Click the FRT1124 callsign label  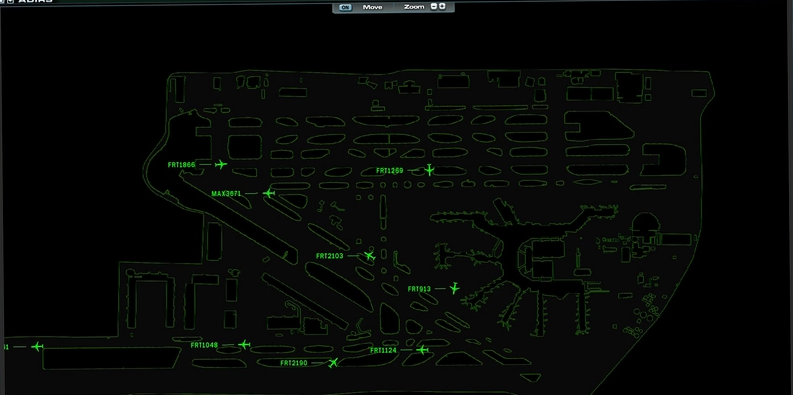pos(383,350)
